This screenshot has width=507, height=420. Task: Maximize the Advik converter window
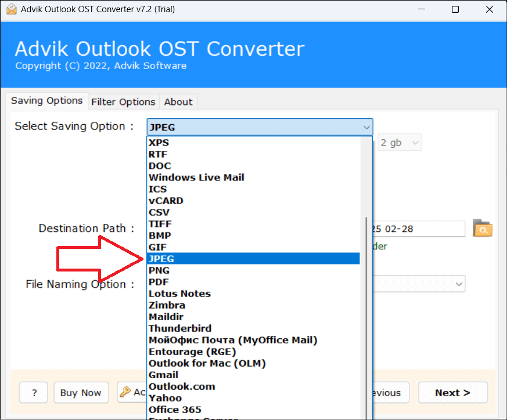pyautogui.click(x=455, y=9)
